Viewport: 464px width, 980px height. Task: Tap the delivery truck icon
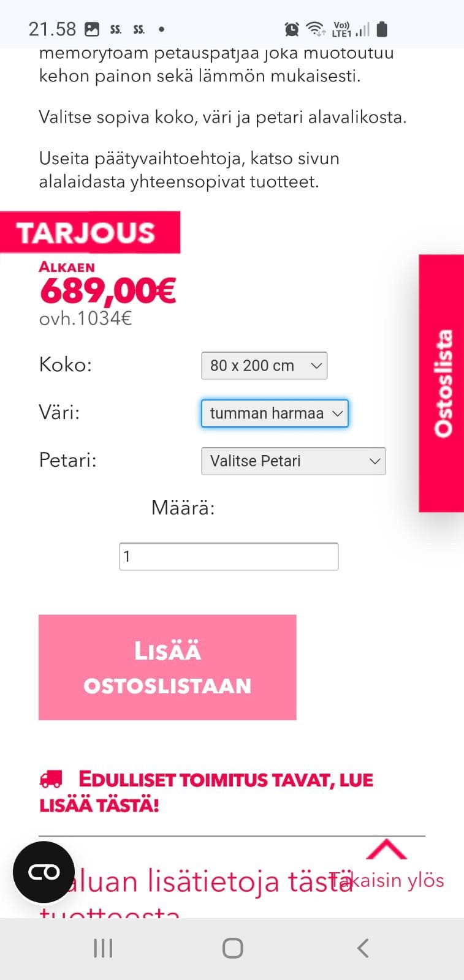[x=50, y=779]
